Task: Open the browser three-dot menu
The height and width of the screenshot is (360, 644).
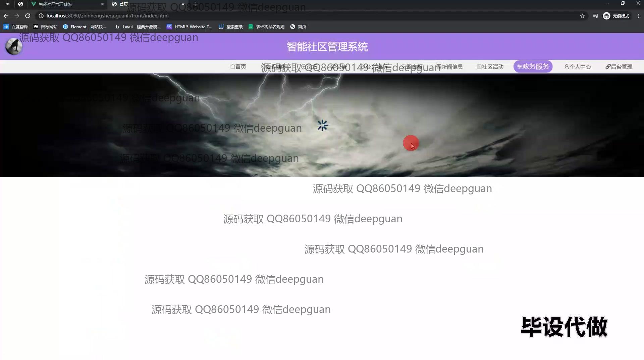Action: 639,16
